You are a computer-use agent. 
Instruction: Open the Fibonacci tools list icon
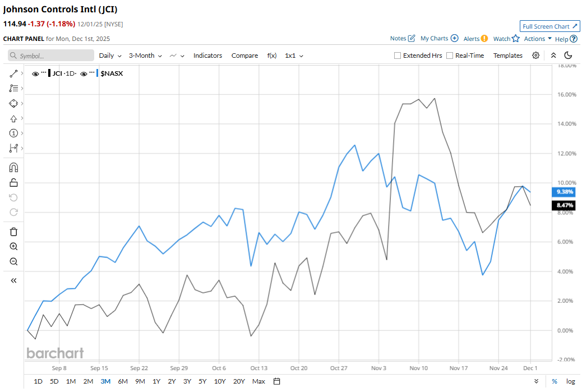[x=13, y=89]
